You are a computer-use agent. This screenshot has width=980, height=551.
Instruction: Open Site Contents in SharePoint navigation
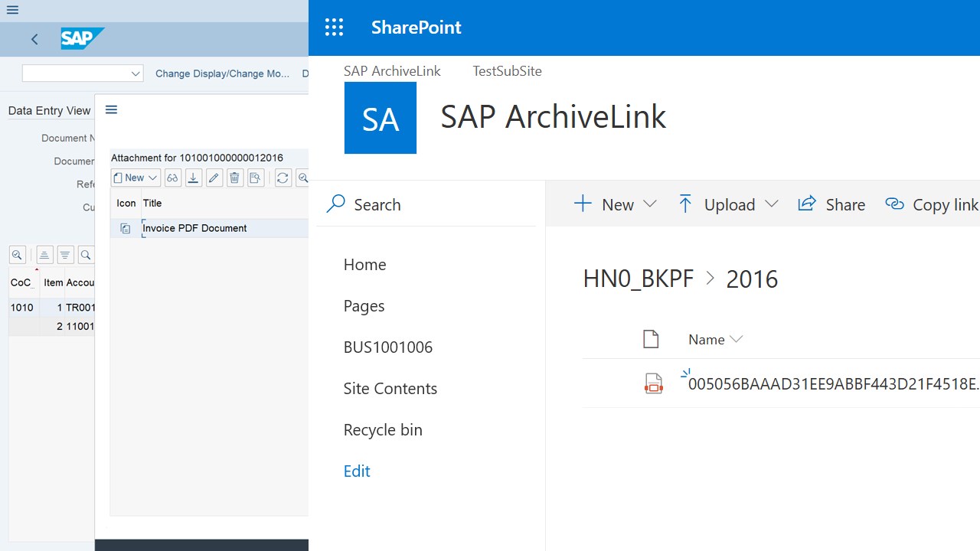(x=390, y=389)
